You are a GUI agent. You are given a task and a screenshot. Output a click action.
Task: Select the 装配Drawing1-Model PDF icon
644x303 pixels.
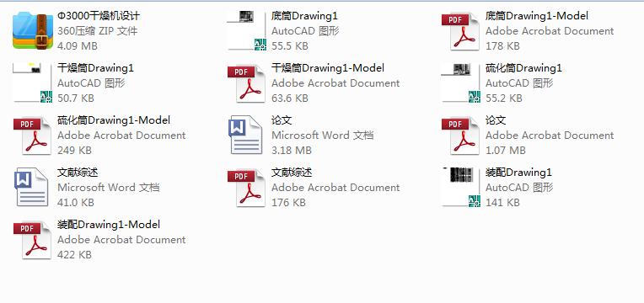[32, 240]
